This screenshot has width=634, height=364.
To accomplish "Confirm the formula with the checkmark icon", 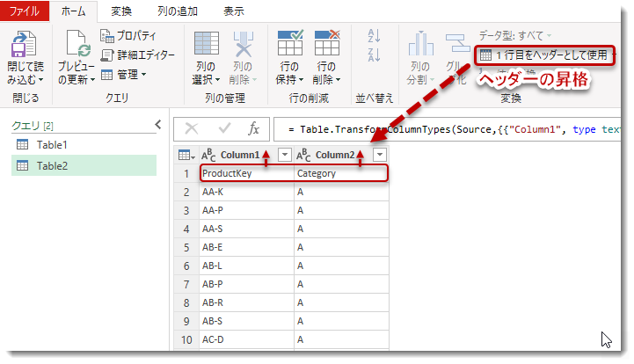I will (x=224, y=128).
